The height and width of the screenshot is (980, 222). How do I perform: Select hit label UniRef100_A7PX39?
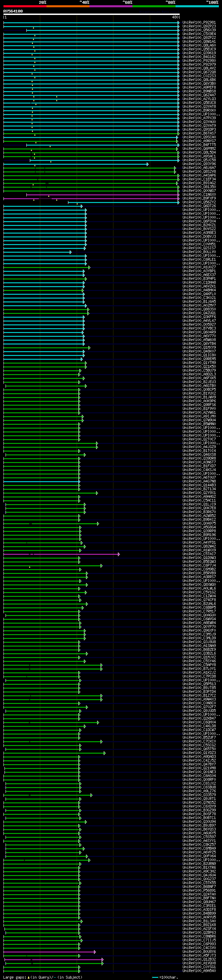199,118
